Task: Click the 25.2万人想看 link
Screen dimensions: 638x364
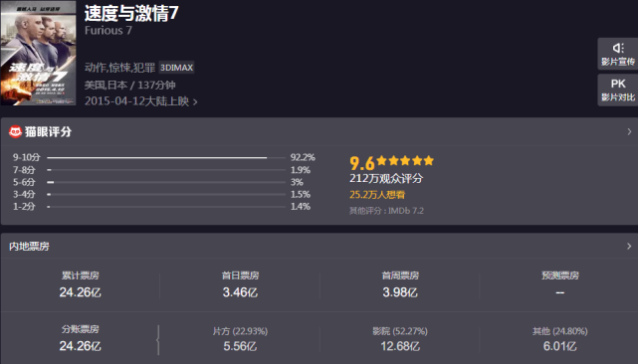Action: tap(377, 195)
